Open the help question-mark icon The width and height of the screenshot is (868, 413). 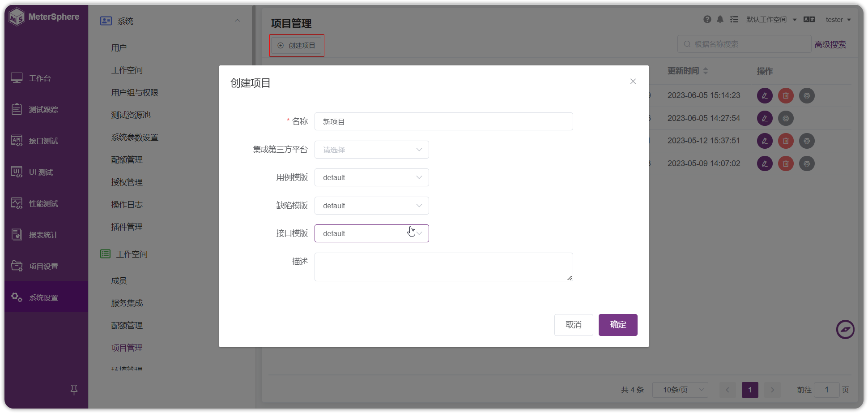click(x=707, y=19)
